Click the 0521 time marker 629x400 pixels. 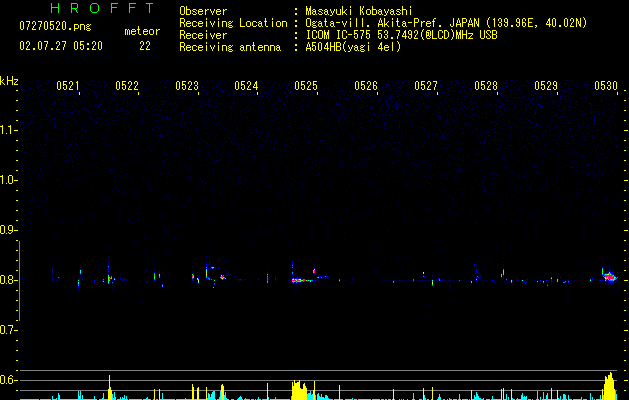(x=67, y=86)
